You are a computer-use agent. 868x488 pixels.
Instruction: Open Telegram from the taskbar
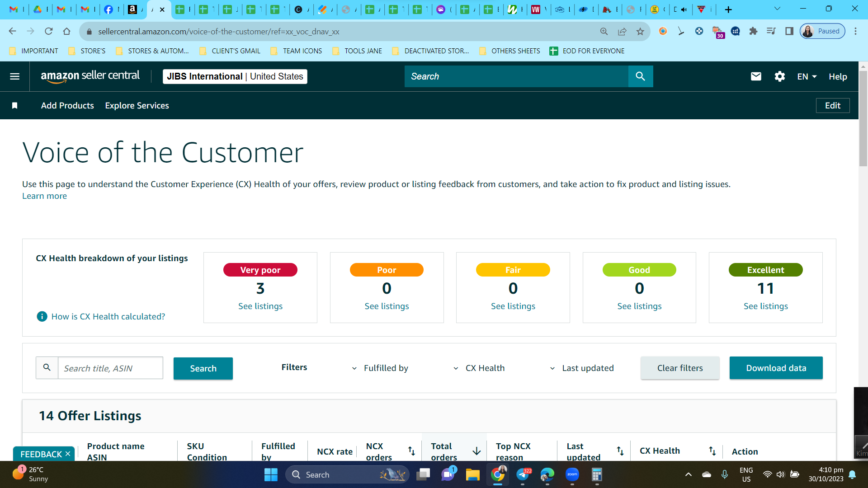[x=523, y=474]
